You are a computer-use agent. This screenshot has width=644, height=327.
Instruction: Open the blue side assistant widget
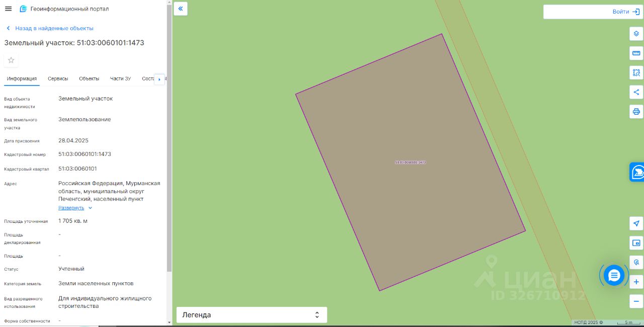pos(637,172)
